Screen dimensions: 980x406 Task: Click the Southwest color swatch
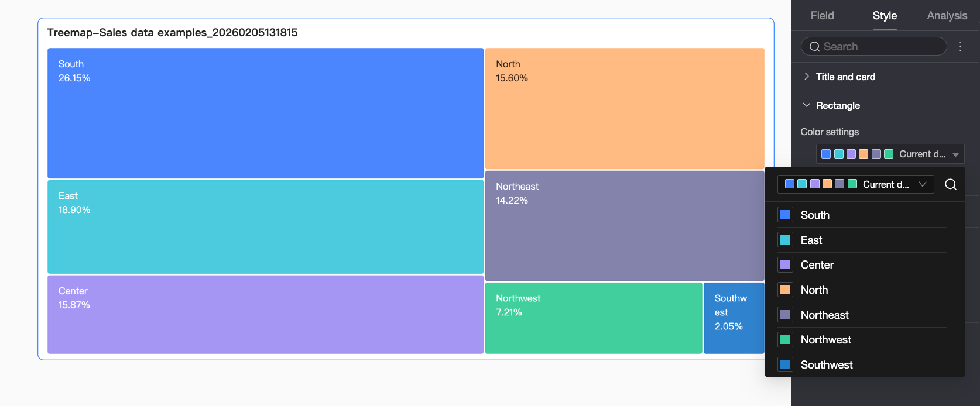click(x=785, y=364)
